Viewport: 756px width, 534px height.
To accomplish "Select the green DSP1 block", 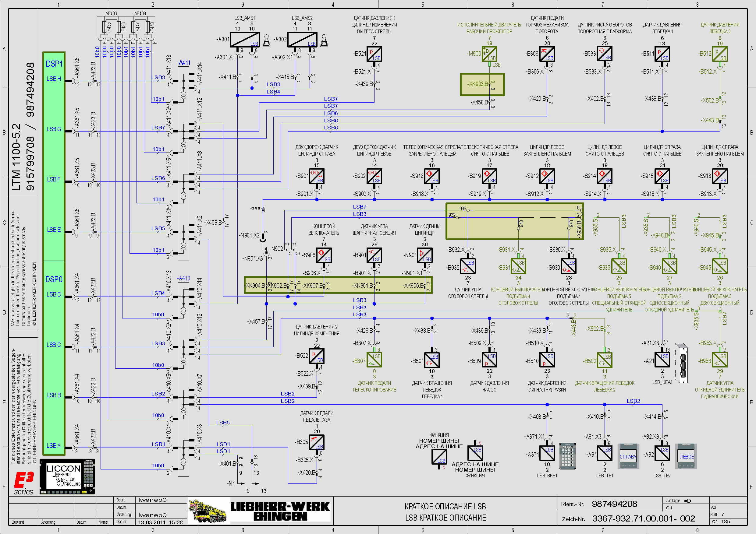I will tap(54, 156).
